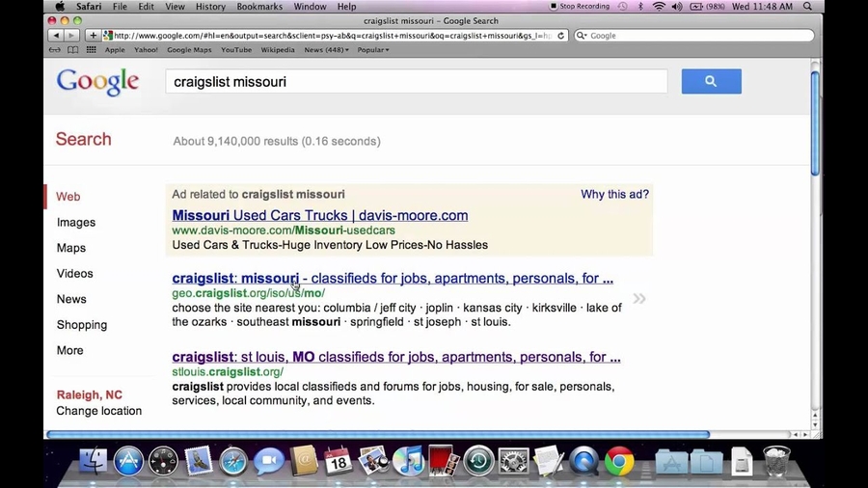Open the Wikipedia bookmark
The height and width of the screenshot is (488, 868).
click(x=278, y=50)
